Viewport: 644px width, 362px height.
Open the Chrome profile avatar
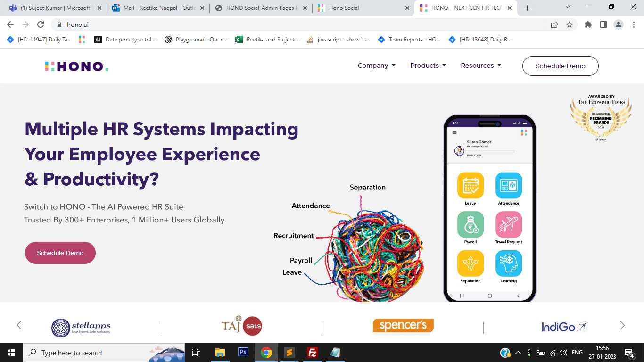[619, 25]
